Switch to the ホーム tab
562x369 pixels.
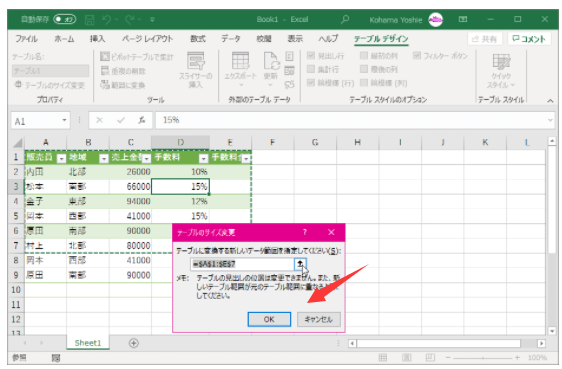pos(64,39)
